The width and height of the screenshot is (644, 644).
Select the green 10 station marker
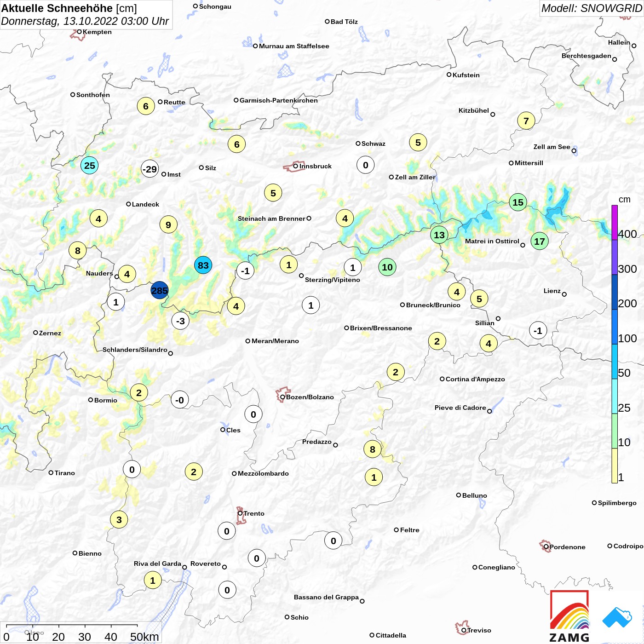387,267
